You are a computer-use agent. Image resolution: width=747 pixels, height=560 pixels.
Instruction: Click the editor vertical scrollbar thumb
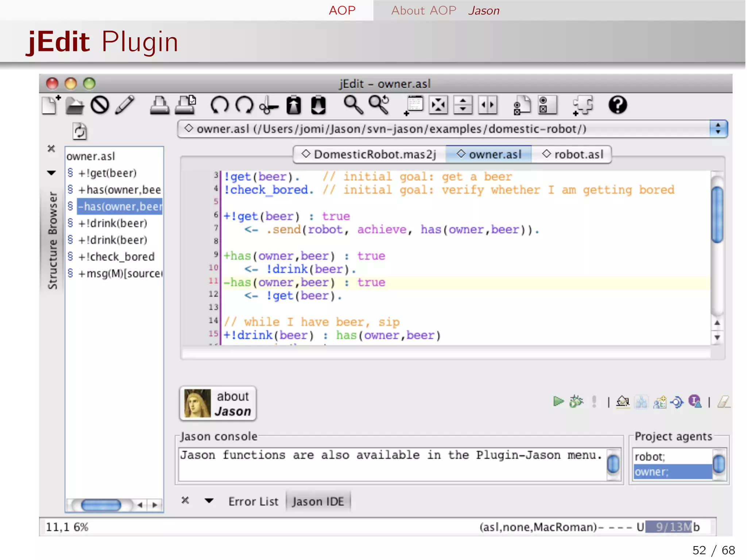coord(717,214)
